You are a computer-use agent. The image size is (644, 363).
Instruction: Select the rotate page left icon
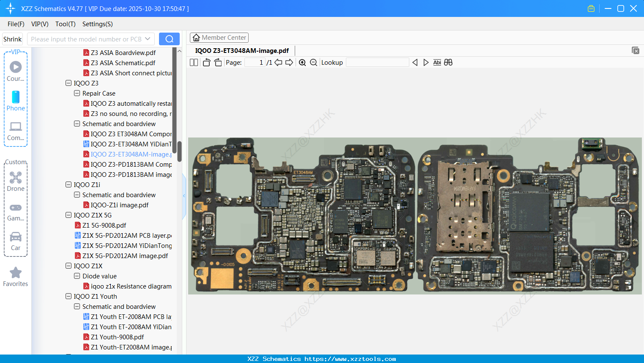[206, 62]
